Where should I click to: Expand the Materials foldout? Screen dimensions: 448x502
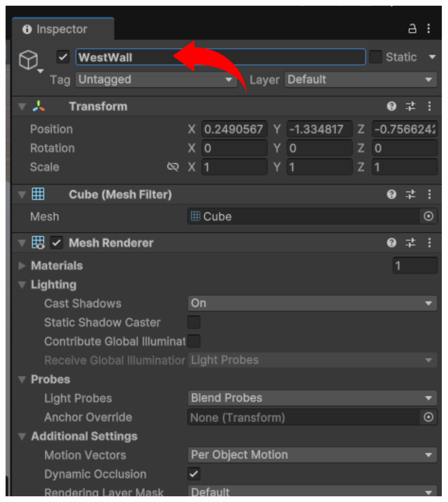pos(22,266)
